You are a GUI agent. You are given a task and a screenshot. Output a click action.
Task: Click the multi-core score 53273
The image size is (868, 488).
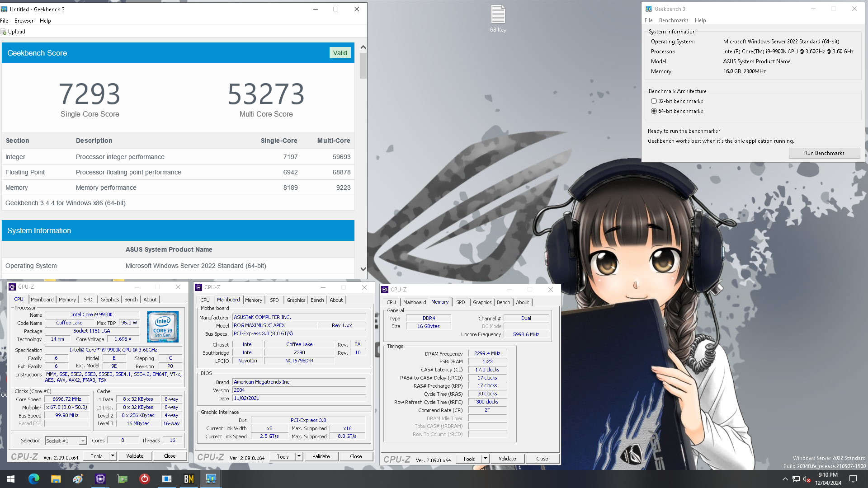click(266, 94)
